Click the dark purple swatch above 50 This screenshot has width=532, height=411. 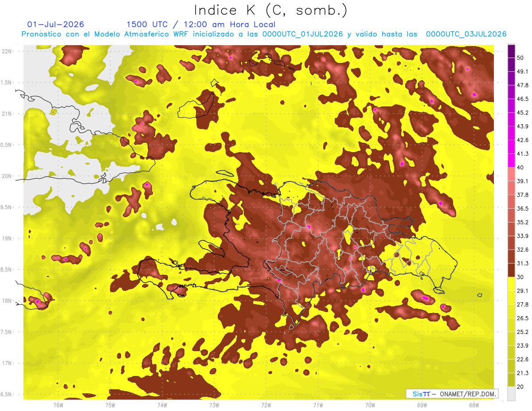(511, 51)
